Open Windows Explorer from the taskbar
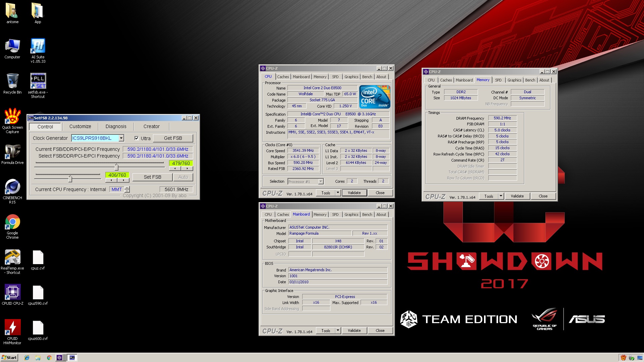The height and width of the screenshot is (362, 644). (x=38, y=358)
